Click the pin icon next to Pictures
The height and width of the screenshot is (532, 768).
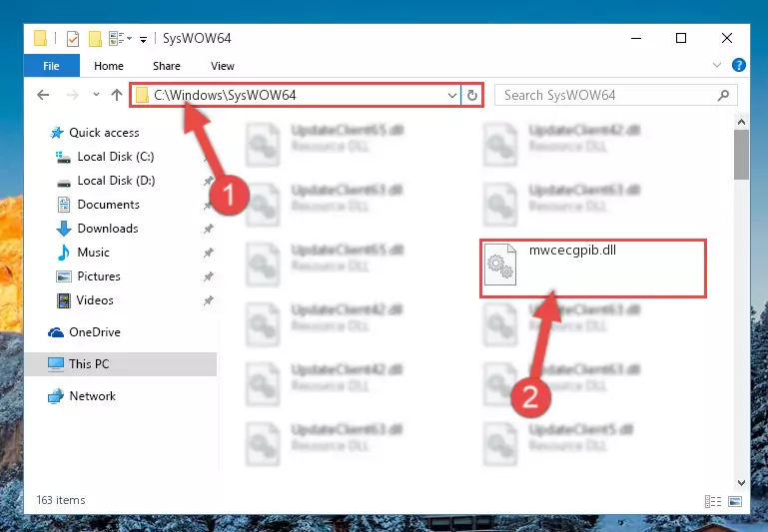pyautogui.click(x=208, y=276)
